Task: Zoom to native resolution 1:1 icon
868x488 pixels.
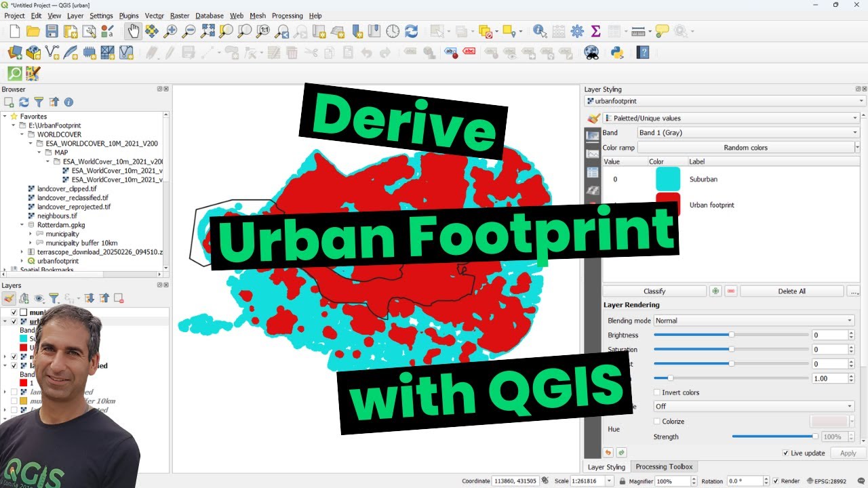Action: 263,31
